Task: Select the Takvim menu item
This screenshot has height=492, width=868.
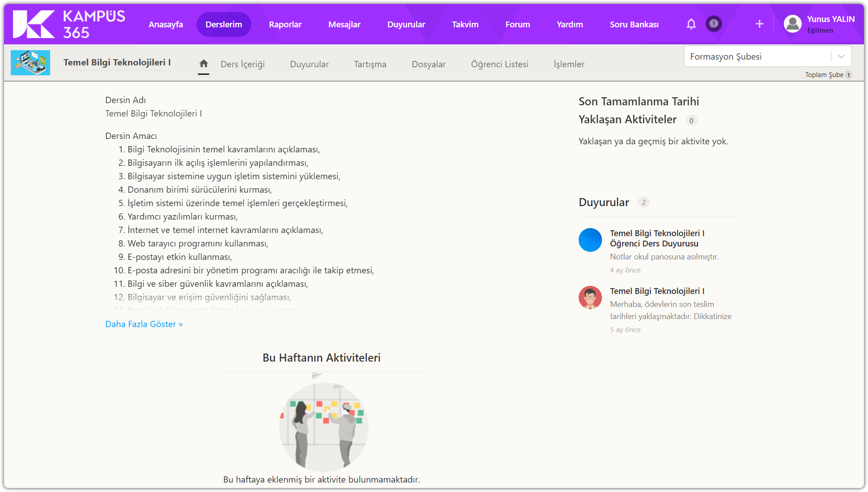Action: tap(465, 25)
